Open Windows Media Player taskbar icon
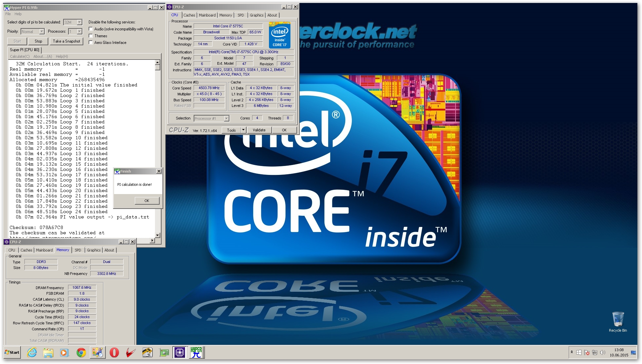 tap(64, 352)
